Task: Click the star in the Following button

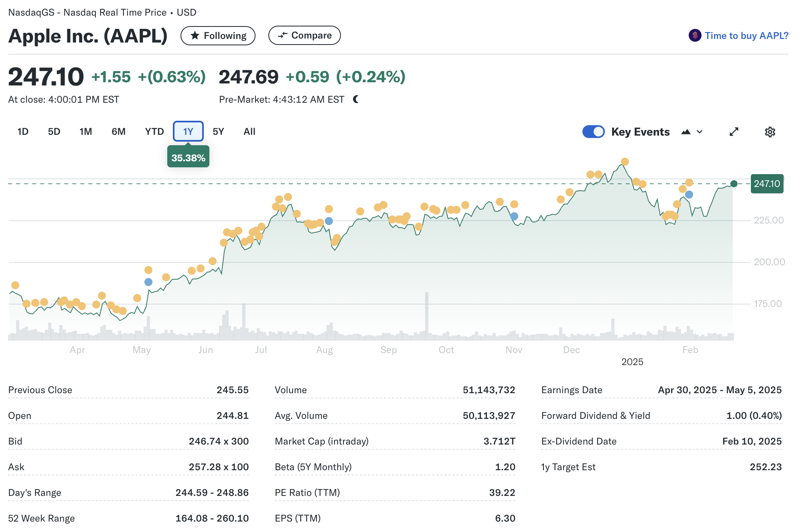Action: point(195,36)
